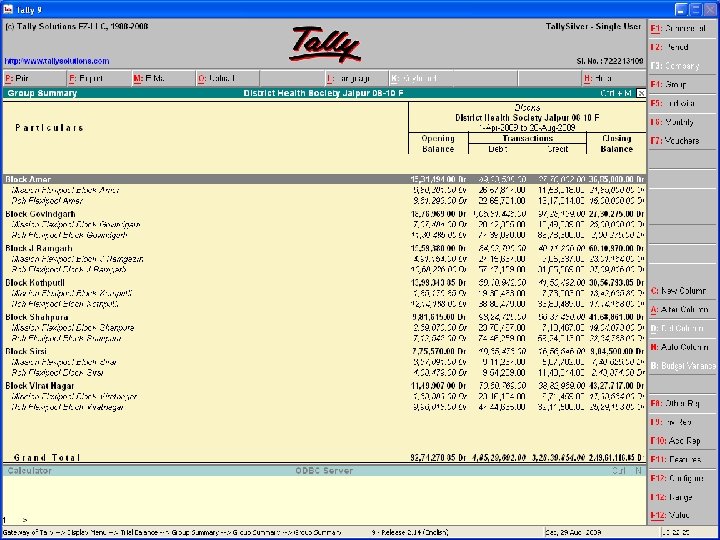720x540 pixels.
Task: Click the Ctrl + M shortcut label
Action: (x=616, y=93)
